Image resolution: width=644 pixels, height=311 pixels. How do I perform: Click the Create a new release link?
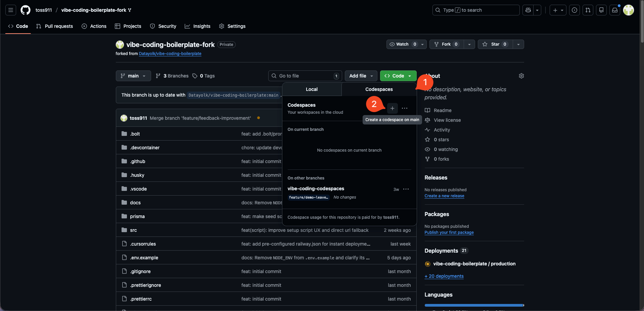coord(444,196)
